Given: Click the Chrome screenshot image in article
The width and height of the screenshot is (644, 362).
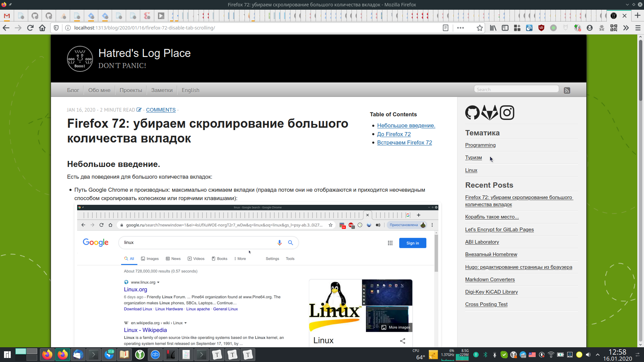Looking at the screenshot, I should [258, 276].
